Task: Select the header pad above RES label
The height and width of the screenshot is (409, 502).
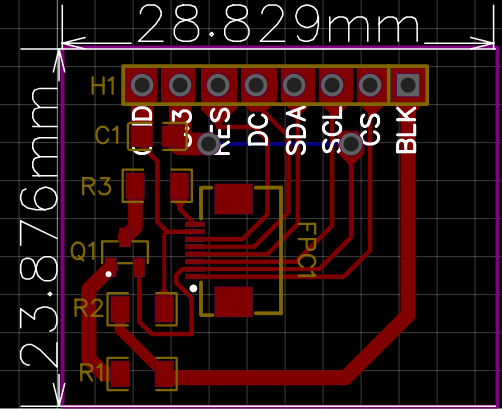Action: 218,85
